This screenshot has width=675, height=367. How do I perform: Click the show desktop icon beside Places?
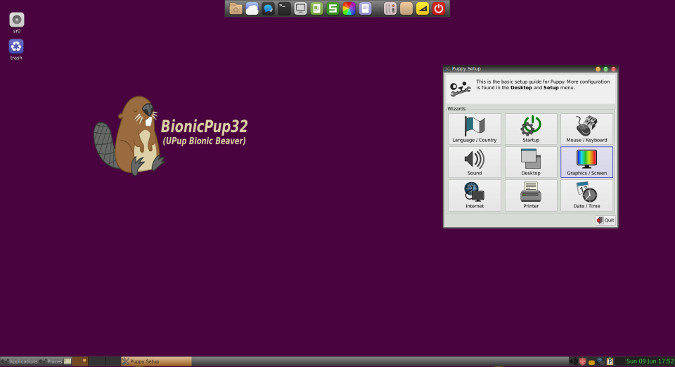pyautogui.click(x=68, y=361)
